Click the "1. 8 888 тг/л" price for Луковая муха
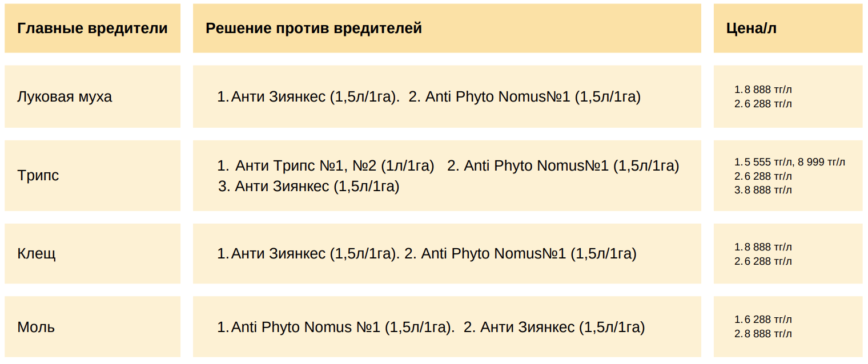The image size is (868, 364). [763, 90]
